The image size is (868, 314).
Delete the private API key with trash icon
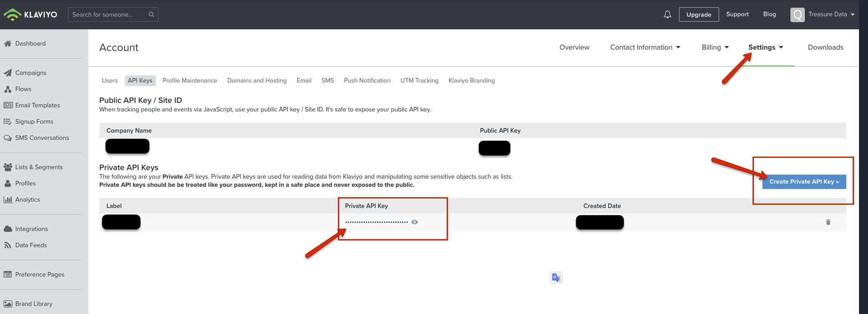click(828, 222)
